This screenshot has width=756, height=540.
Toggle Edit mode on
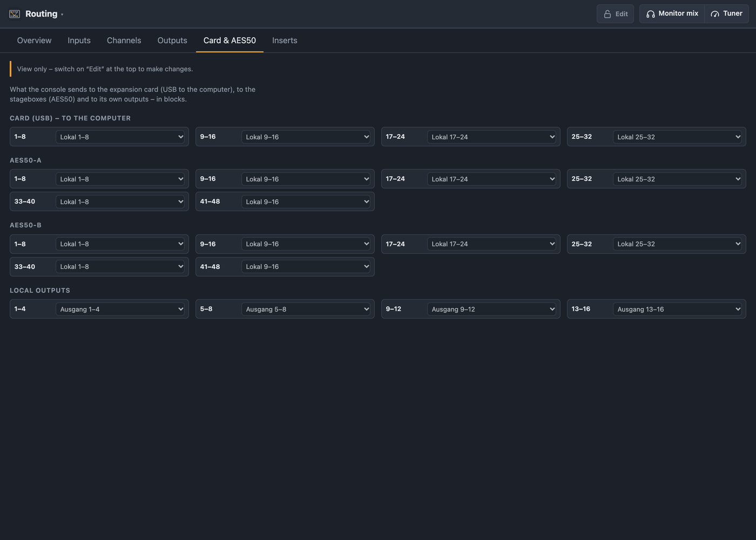click(x=615, y=14)
